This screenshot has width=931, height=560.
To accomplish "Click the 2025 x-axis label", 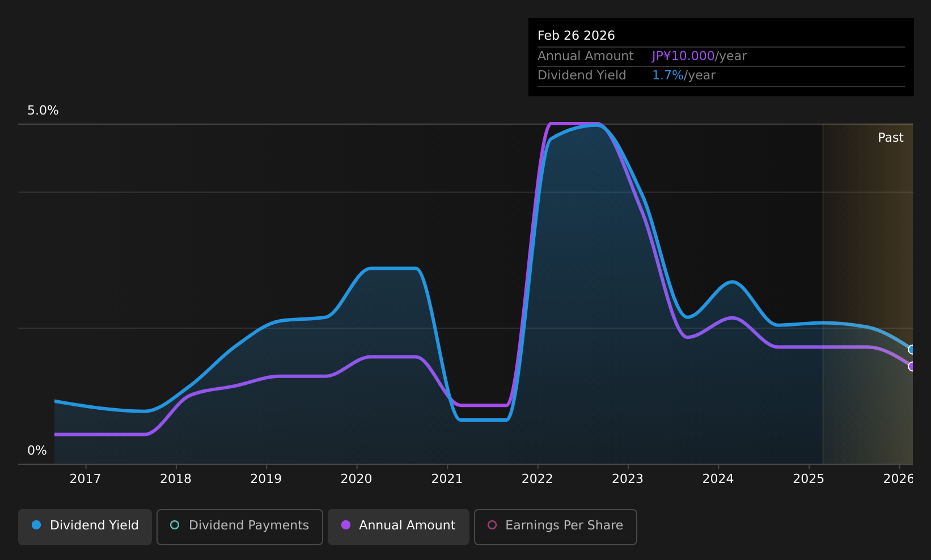I will [809, 479].
